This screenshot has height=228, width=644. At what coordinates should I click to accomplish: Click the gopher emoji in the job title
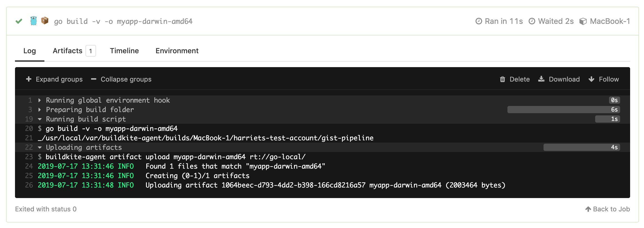click(x=33, y=21)
